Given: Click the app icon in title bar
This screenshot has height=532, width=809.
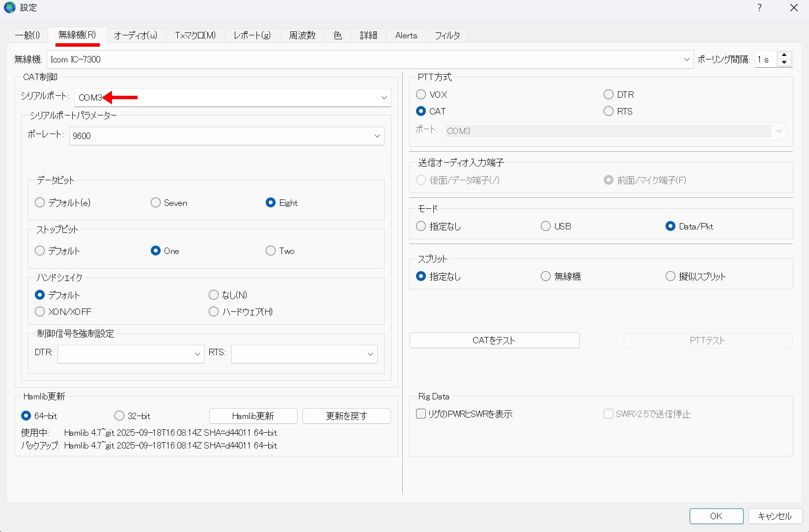Looking at the screenshot, I should [x=10, y=8].
